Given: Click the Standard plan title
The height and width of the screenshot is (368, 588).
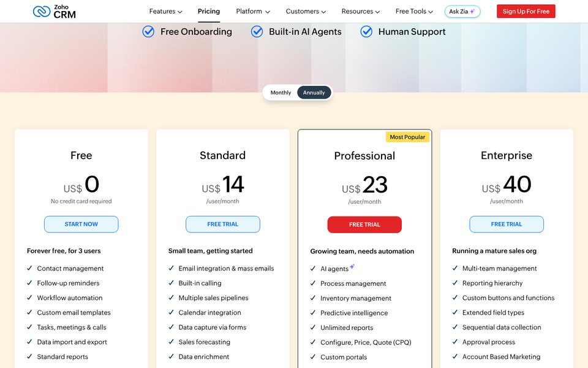Looking at the screenshot, I should pyautogui.click(x=223, y=155).
